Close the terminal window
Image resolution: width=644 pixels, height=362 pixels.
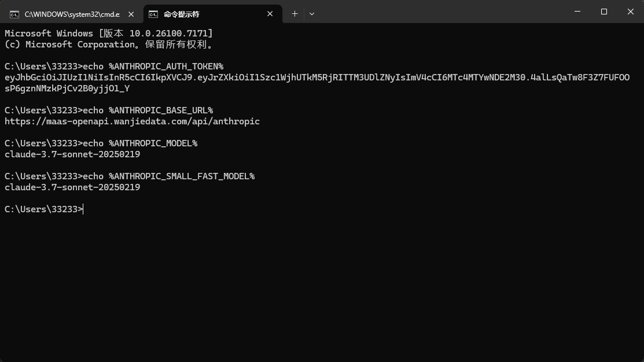click(631, 12)
